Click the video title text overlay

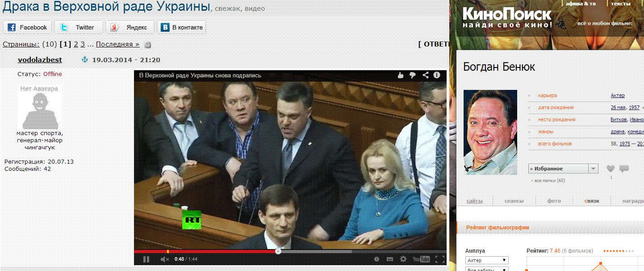(x=200, y=76)
